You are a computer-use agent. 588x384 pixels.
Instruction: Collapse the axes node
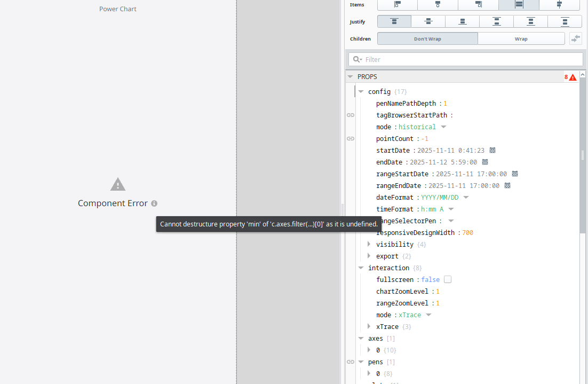pyautogui.click(x=361, y=338)
